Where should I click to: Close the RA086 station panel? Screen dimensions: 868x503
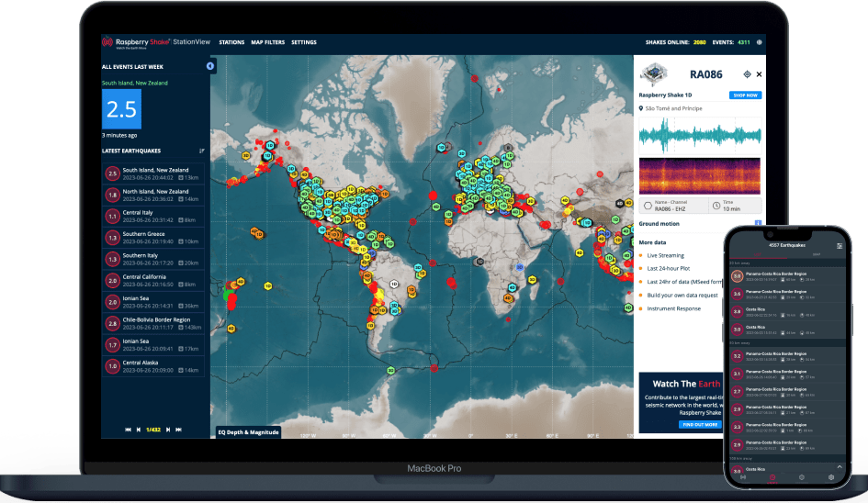click(759, 74)
